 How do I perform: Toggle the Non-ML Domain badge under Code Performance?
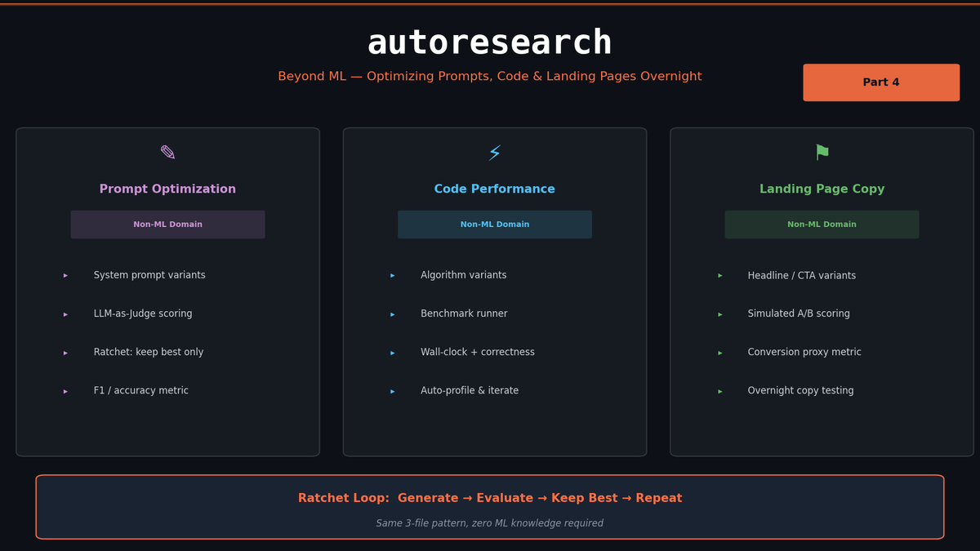coord(495,224)
